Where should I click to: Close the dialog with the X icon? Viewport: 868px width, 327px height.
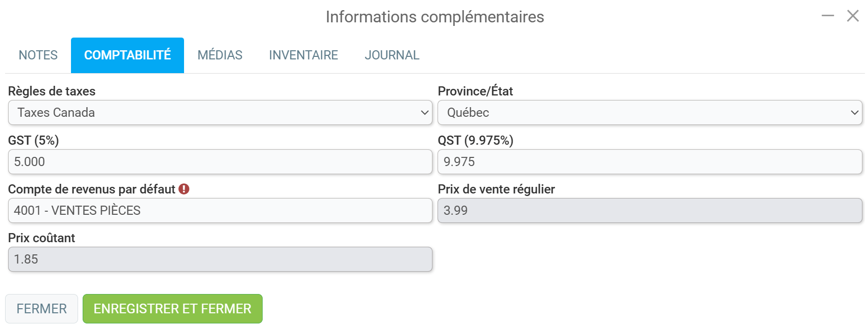pyautogui.click(x=853, y=16)
